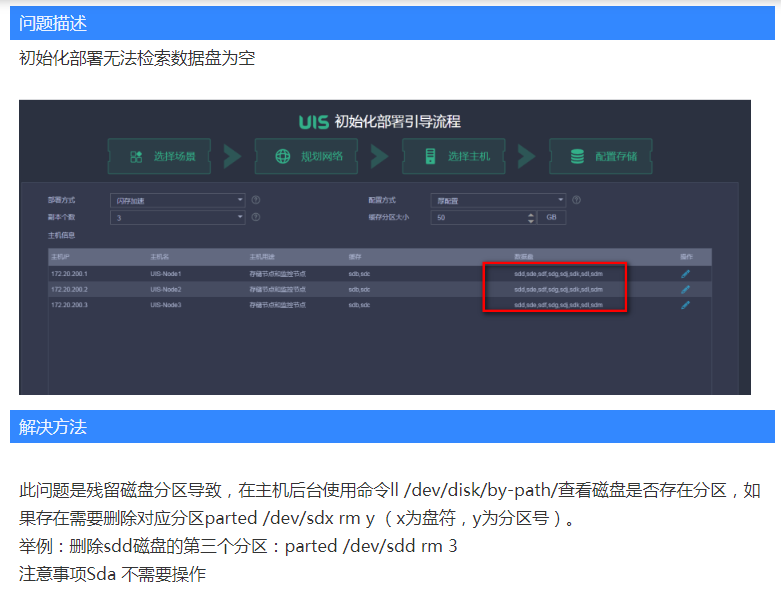Click the 解决方法 section heading
Image resolution: width=781 pixels, height=591 pixels.
tap(53, 427)
